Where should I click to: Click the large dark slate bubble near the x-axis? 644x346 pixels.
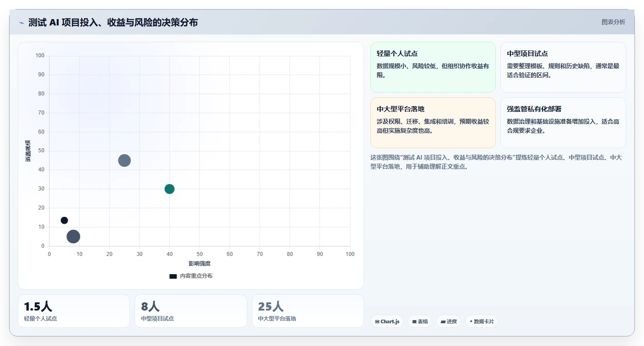tap(73, 236)
